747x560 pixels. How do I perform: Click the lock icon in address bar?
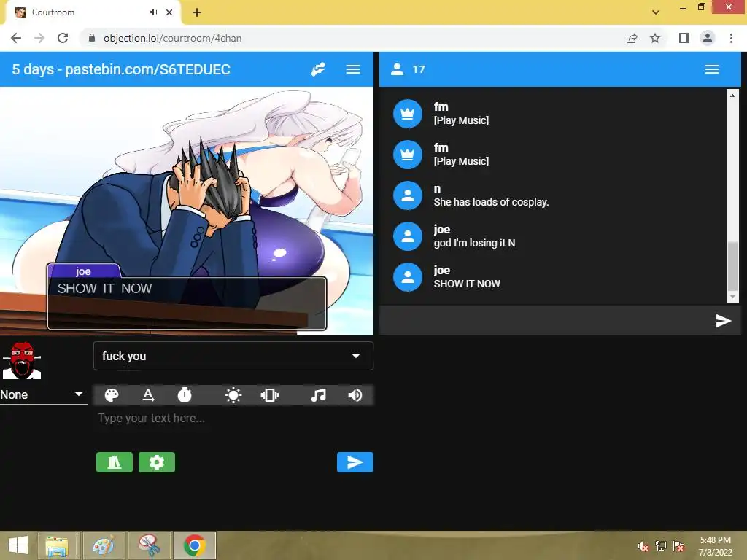92,38
